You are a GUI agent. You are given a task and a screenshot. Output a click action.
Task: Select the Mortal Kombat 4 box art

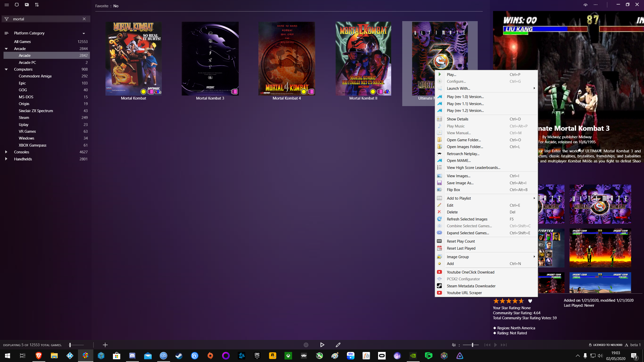coord(287,59)
